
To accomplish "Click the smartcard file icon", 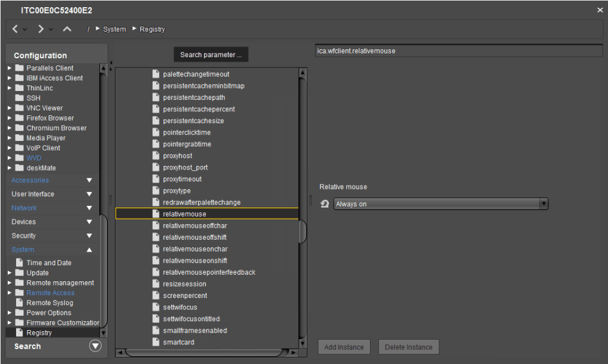I will point(156,342).
